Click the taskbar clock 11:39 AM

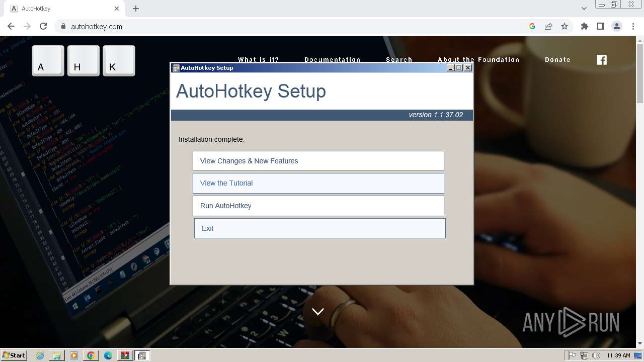[618, 355]
